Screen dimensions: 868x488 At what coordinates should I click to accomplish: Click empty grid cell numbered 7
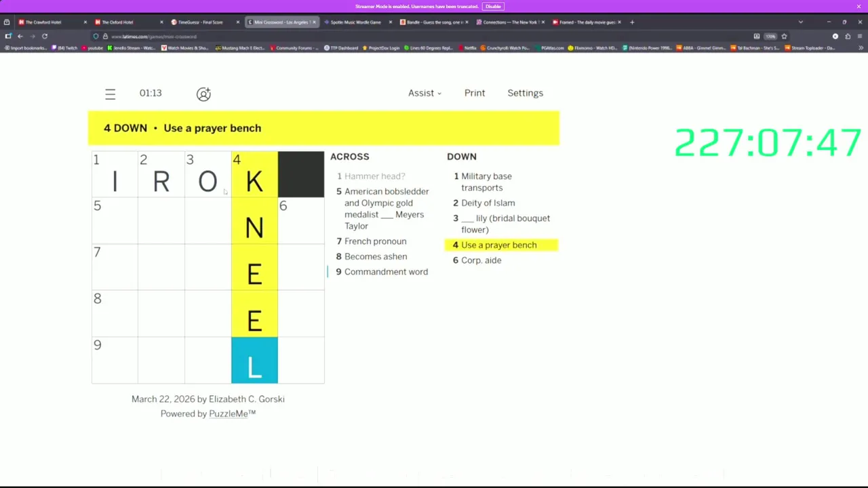(x=115, y=267)
